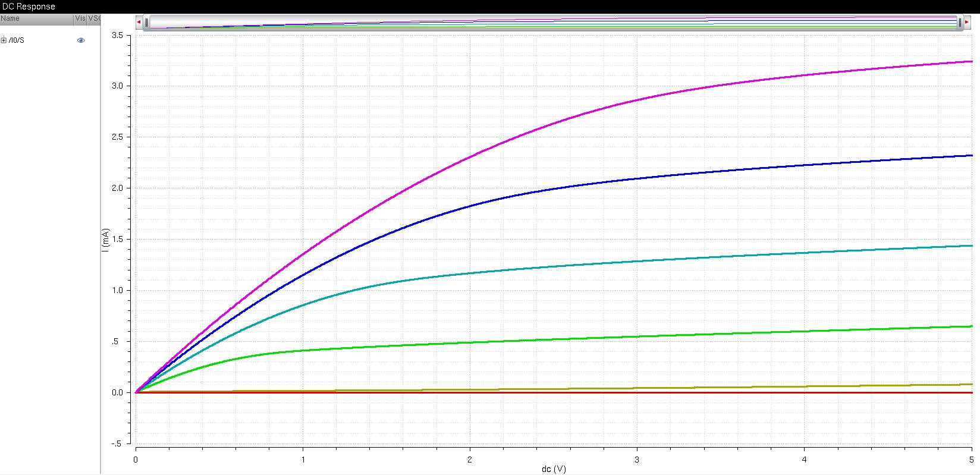Screen dimensions: 980x475
Task: Click the VS column header
Action: pyautogui.click(x=94, y=18)
